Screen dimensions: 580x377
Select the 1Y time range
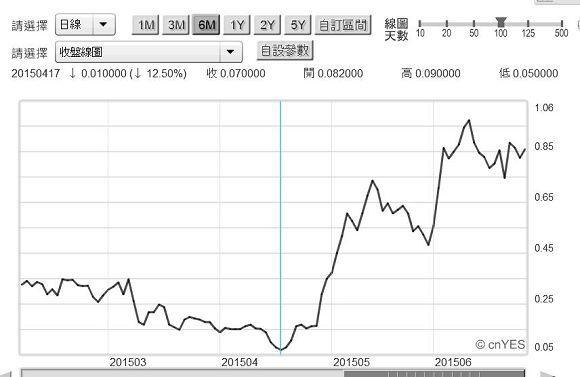(237, 25)
